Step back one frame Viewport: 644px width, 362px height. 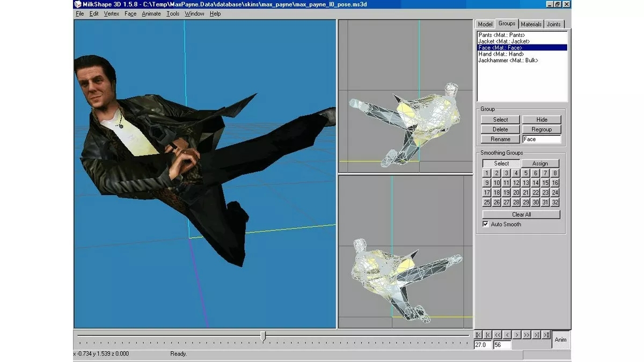coord(507,335)
